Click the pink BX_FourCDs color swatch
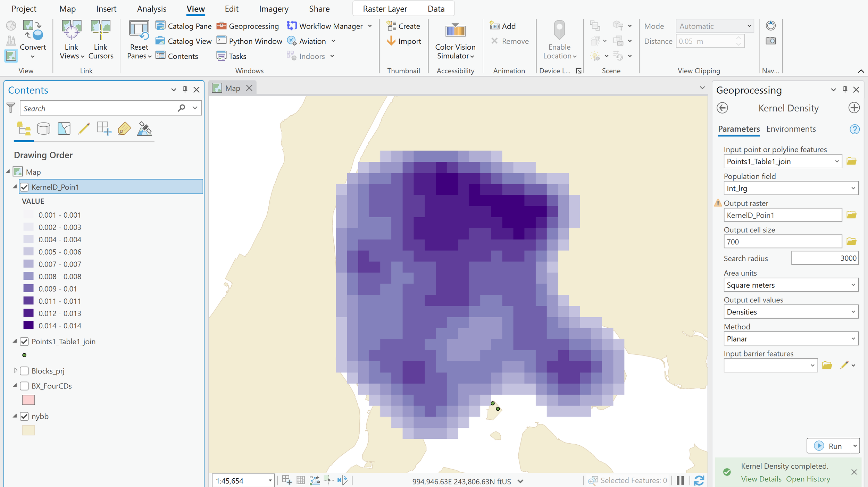Image resolution: width=868 pixels, height=487 pixels. coord(28,400)
